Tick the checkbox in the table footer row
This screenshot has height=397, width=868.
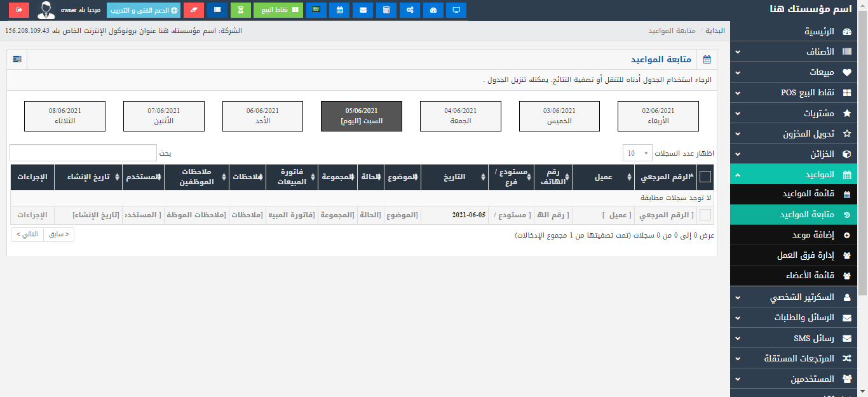(705, 215)
